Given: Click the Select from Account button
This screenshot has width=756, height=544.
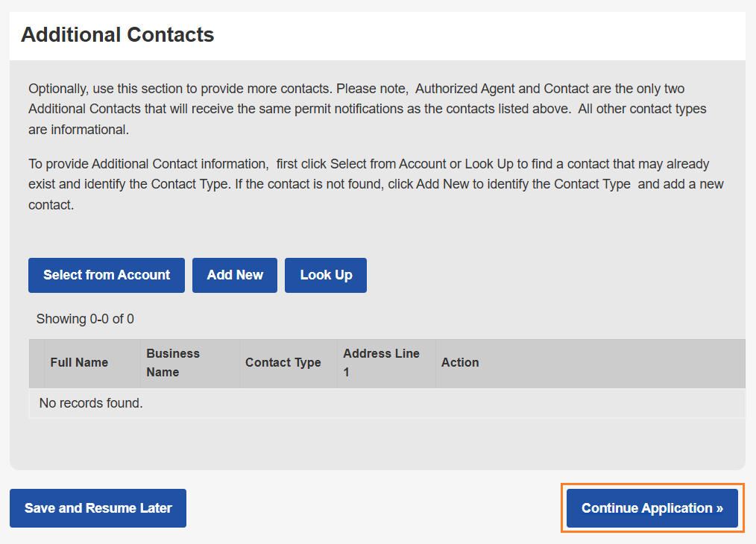Looking at the screenshot, I should pyautogui.click(x=107, y=275).
